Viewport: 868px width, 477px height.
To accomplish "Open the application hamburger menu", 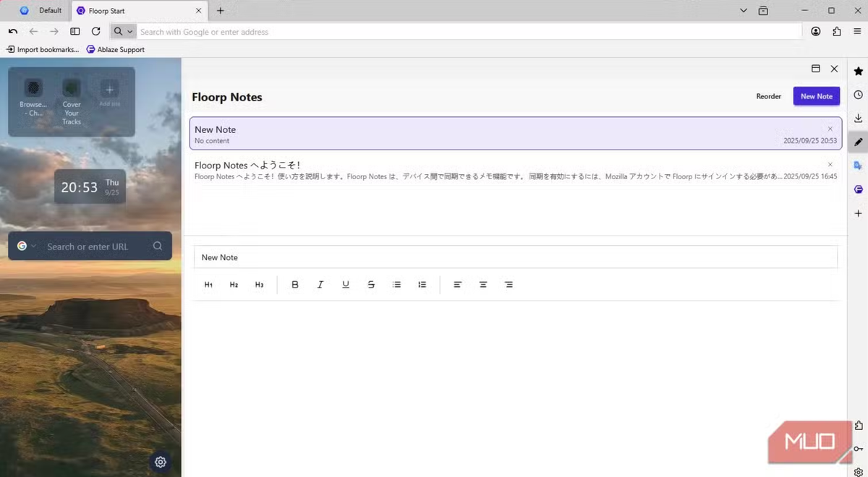I will pos(857,32).
